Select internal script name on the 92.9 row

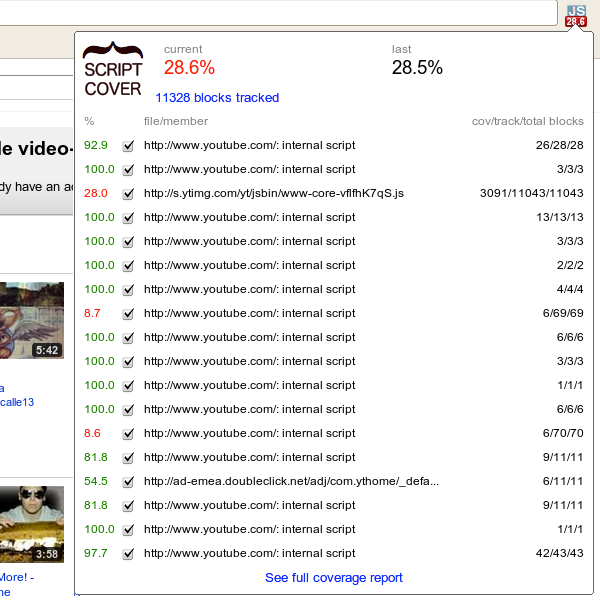click(x=250, y=145)
